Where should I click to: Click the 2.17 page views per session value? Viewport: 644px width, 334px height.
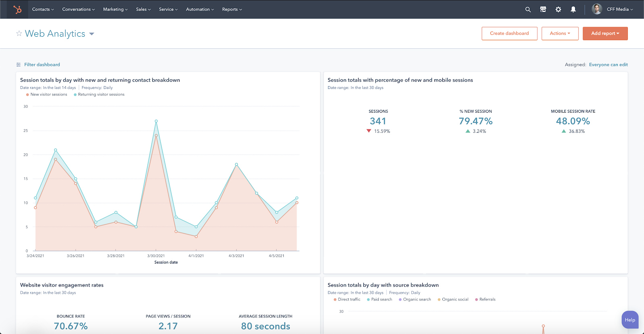coord(168,326)
